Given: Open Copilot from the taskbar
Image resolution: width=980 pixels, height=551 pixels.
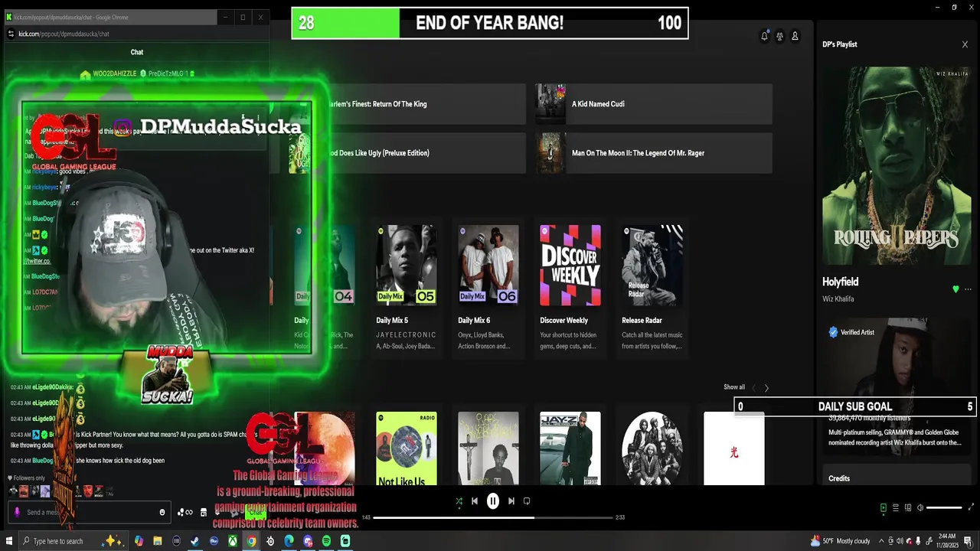Looking at the screenshot, I should (139, 541).
